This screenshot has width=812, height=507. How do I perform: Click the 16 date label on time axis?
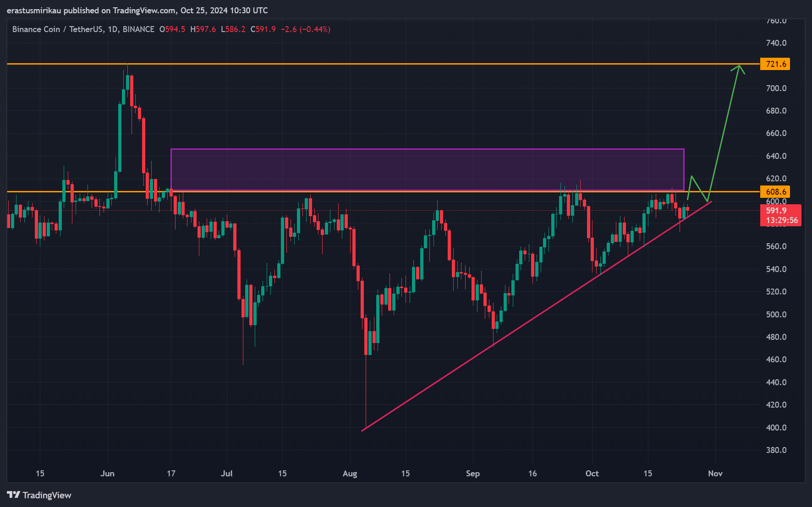click(532, 473)
